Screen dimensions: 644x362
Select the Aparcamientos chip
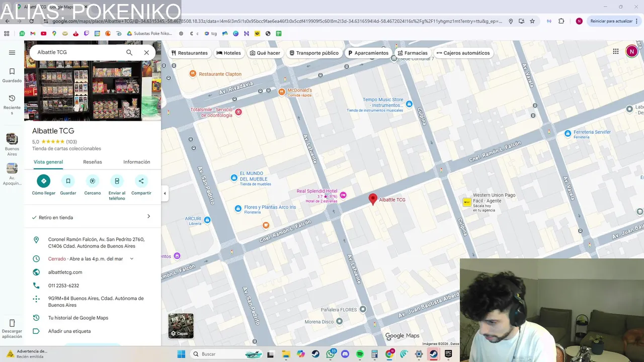[x=368, y=53]
